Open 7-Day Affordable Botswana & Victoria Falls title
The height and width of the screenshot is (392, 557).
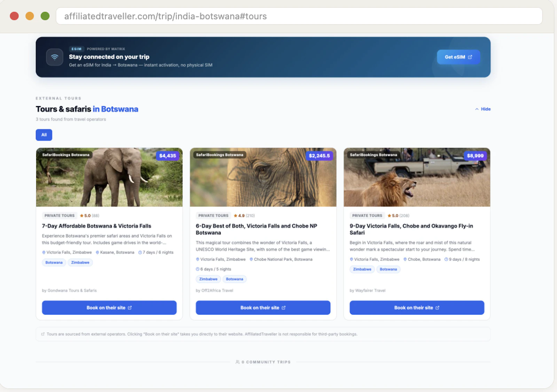click(x=97, y=226)
